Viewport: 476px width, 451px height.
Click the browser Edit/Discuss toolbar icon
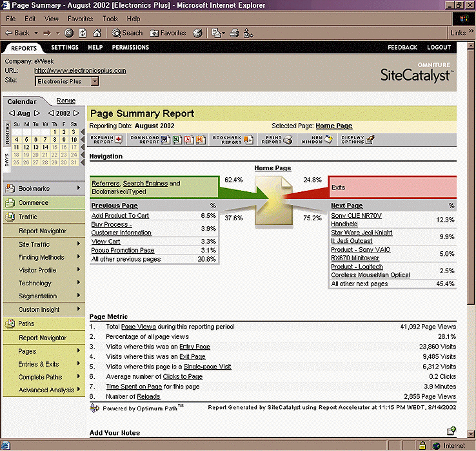(248, 33)
